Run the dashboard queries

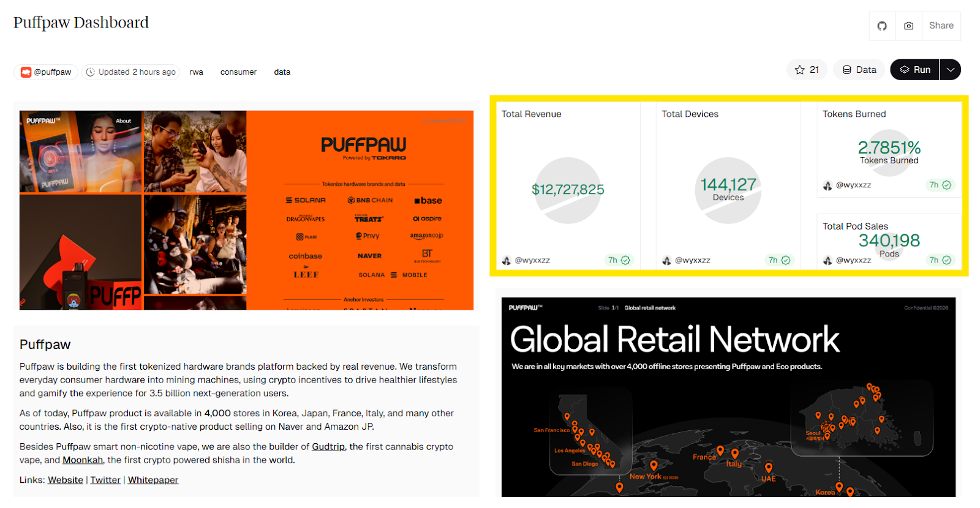(x=914, y=70)
